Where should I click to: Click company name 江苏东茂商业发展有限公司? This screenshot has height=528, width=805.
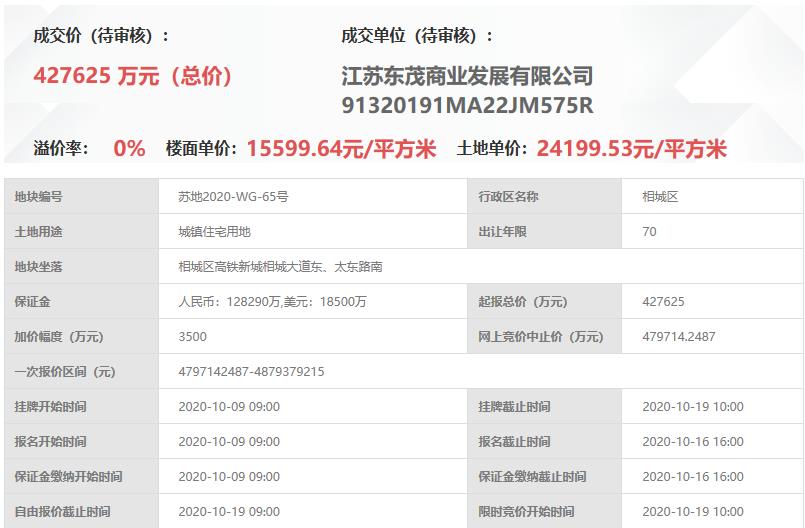pos(467,76)
